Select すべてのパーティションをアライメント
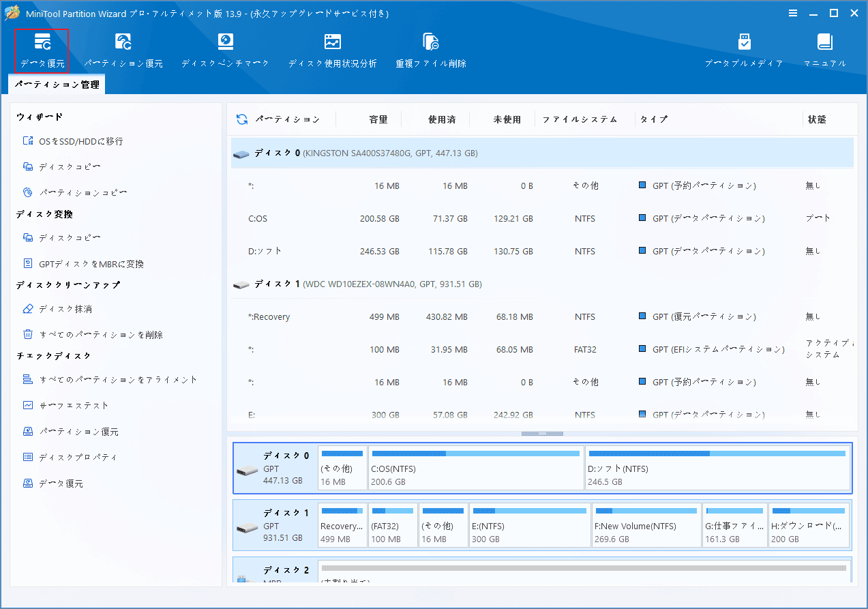Image resolution: width=868 pixels, height=609 pixels. [x=110, y=379]
